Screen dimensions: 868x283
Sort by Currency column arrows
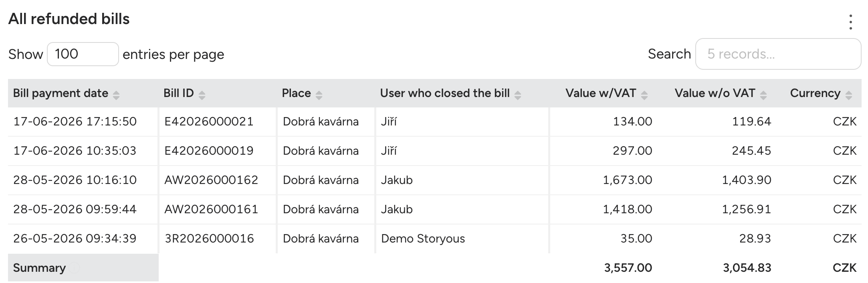[x=849, y=95]
